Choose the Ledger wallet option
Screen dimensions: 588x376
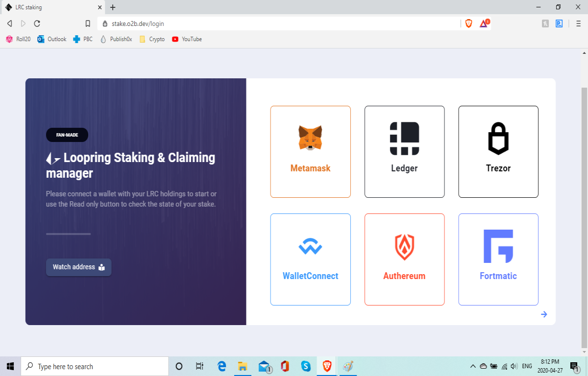pyautogui.click(x=404, y=152)
